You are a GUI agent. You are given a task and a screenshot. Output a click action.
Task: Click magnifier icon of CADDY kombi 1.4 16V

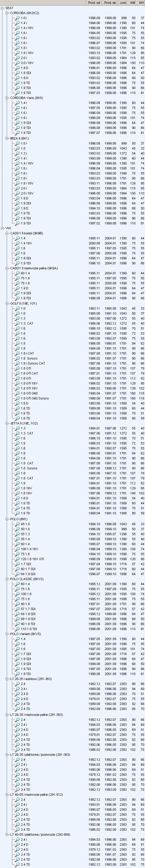click(x=18, y=243)
